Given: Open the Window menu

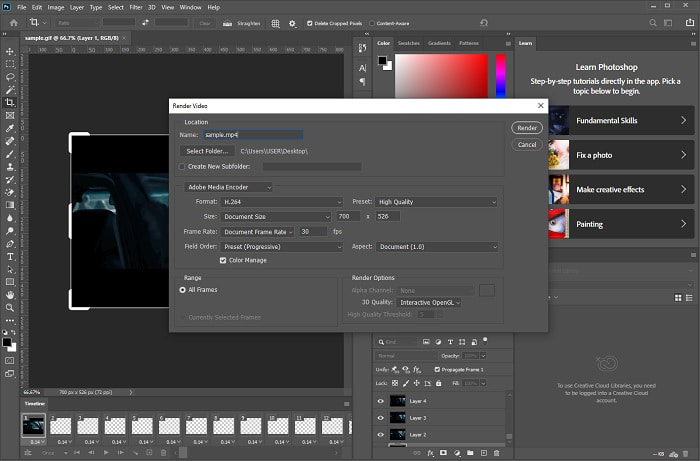Looking at the screenshot, I should (x=190, y=7).
